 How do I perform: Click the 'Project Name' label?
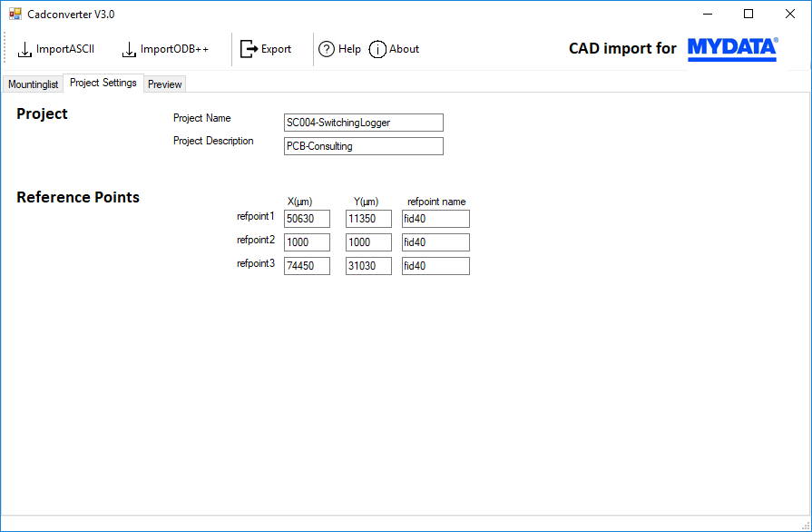(x=202, y=118)
